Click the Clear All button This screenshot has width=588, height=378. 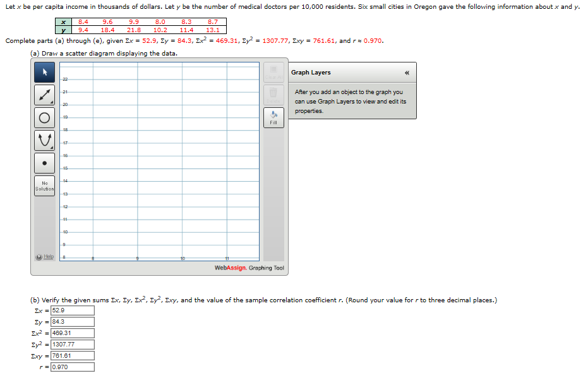pyautogui.click(x=273, y=73)
